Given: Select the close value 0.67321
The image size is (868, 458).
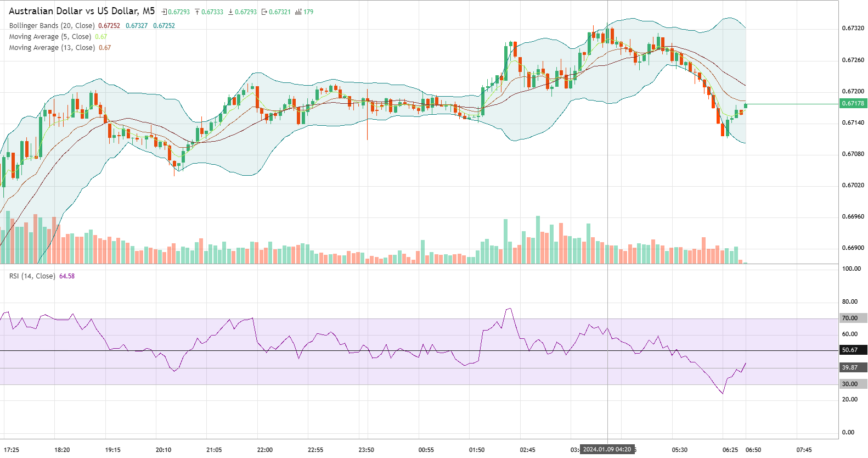Looking at the screenshot, I should pos(280,12).
